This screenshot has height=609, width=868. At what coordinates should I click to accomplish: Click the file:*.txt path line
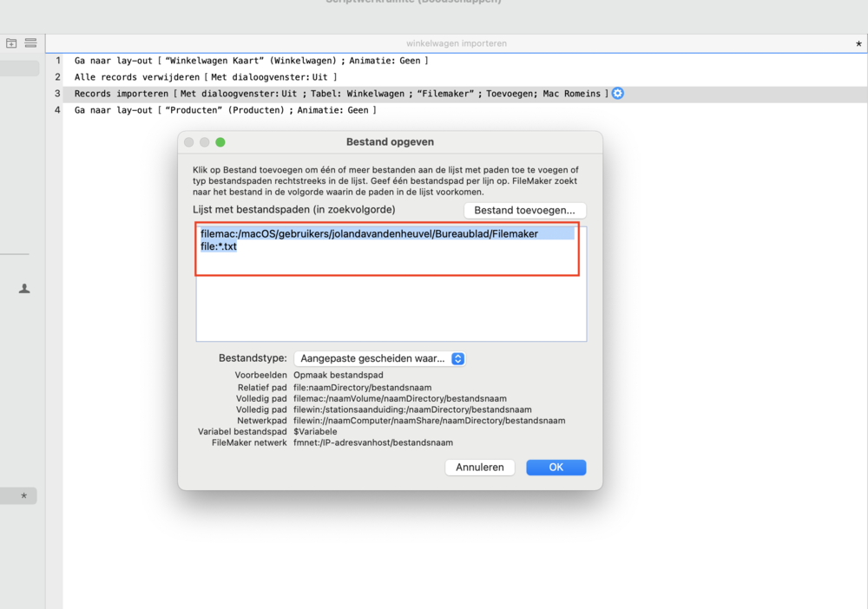[219, 246]
